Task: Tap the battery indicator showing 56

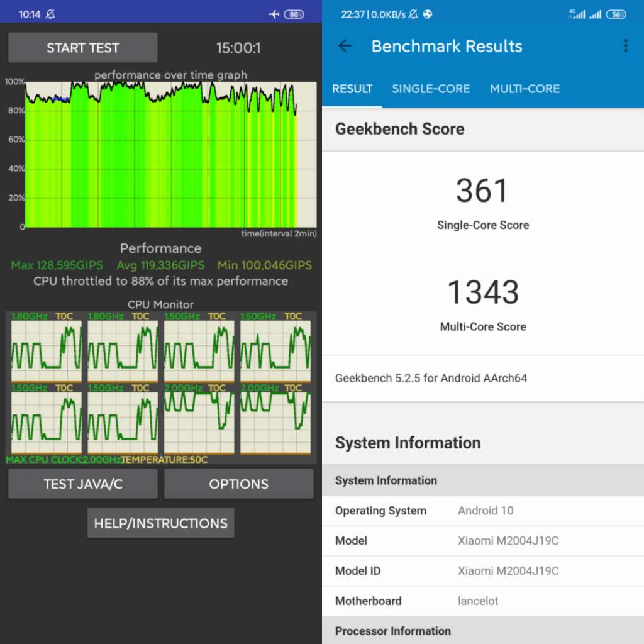Action: click(x=616, y=14)
